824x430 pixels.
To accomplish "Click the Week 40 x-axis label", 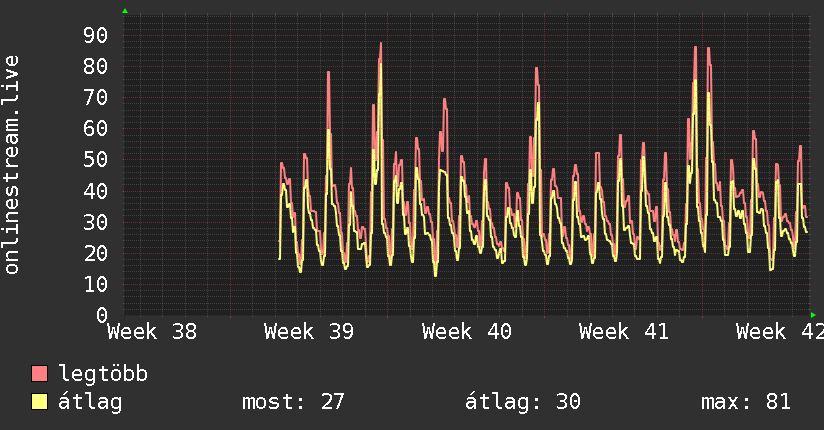I will coord(467,332).
